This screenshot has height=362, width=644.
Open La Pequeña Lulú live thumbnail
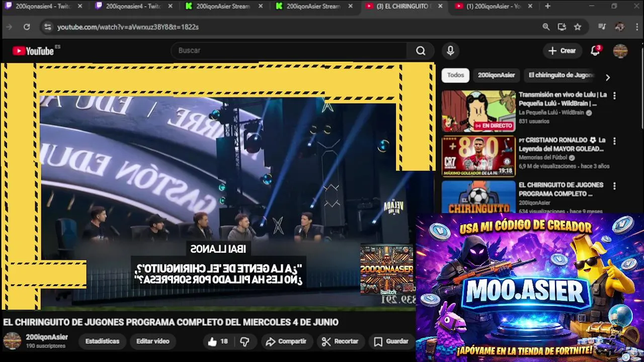(x=478, y=111)
